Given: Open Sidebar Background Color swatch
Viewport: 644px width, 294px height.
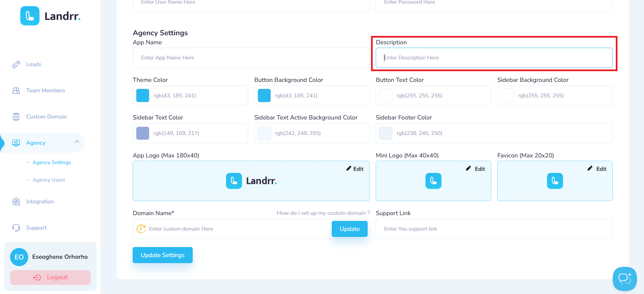Looking at the screenshot, I should 507,96.
